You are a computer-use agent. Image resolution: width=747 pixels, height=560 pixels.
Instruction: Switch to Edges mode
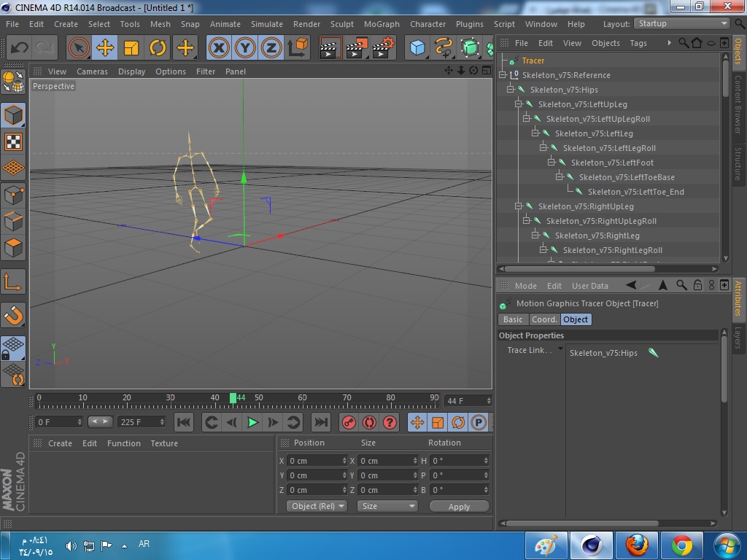(x=13, y=222)
